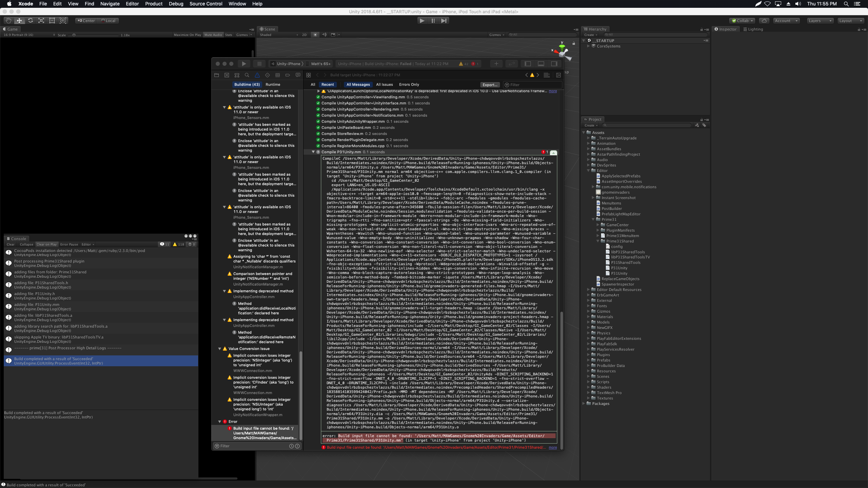
Task: Open the Product menu in menu bar
Action: [154, 4]
